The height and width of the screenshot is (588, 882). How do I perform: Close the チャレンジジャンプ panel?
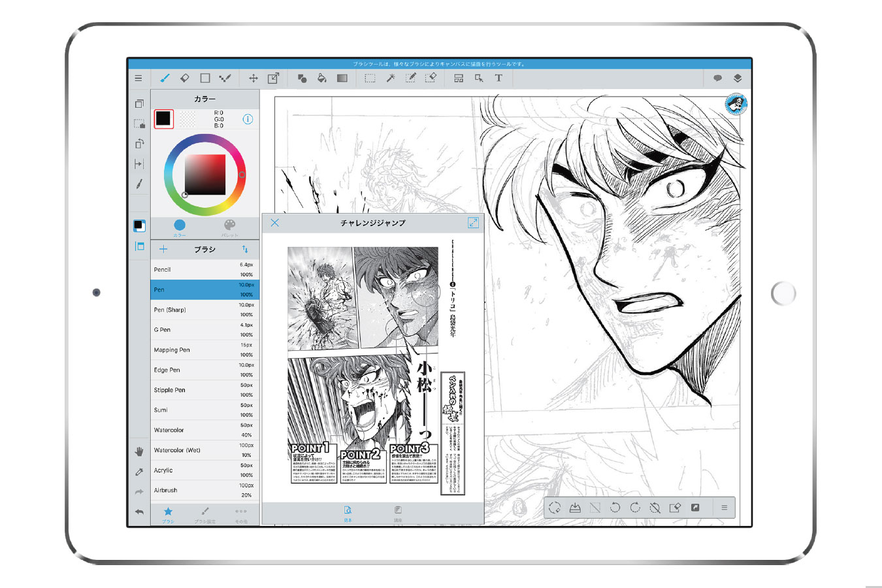coord(275,223)
